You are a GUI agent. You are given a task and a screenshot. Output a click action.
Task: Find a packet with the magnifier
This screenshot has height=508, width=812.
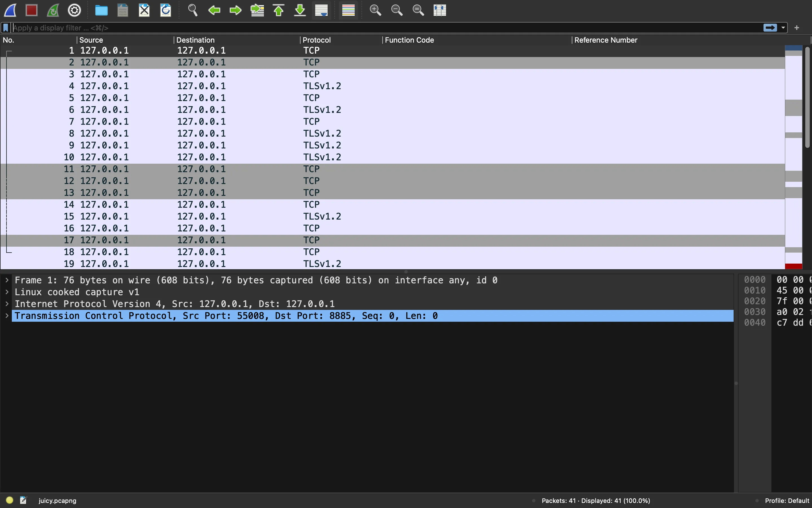193,10
